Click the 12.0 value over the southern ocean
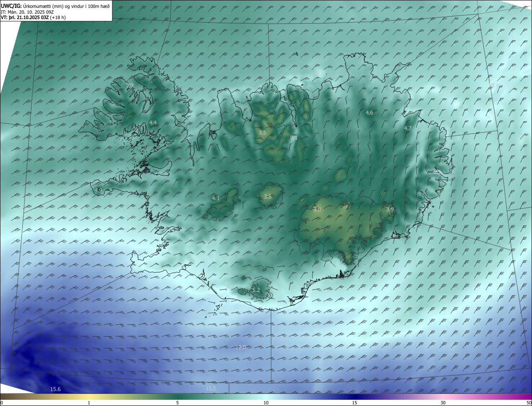Image resolution: width=532 pixels, height=406 pixels. [241, 347]
